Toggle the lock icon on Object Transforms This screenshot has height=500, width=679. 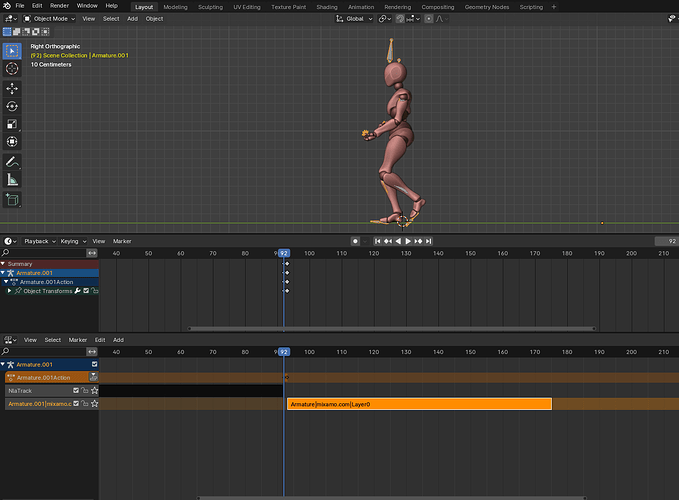tap(94, 291)
